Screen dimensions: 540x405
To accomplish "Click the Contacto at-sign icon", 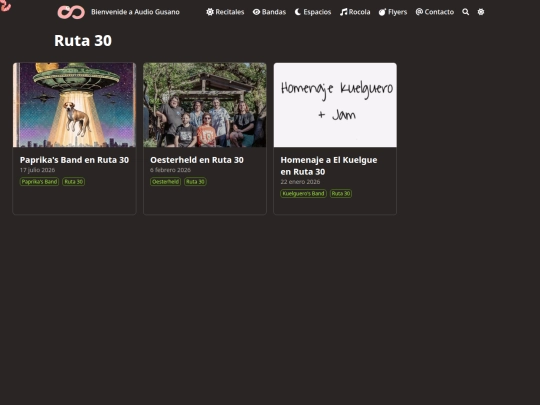I will [419, 12].
